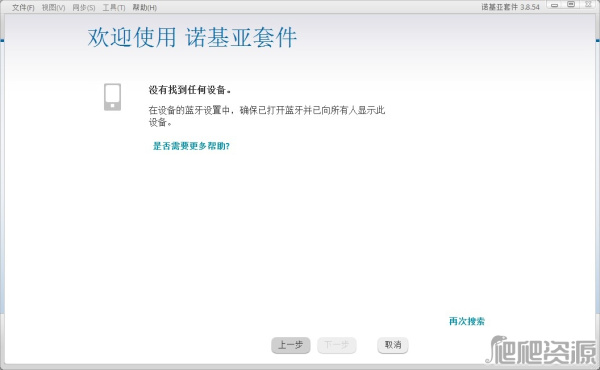Open the 视图(V) menu
The width and height of the screenshot is (600, 370).
pos(53,8)
